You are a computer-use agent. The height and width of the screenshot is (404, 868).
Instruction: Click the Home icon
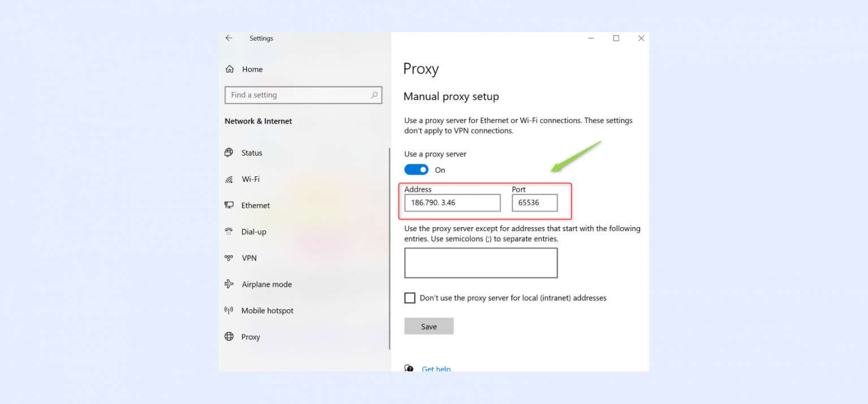[x=229, y=69]
